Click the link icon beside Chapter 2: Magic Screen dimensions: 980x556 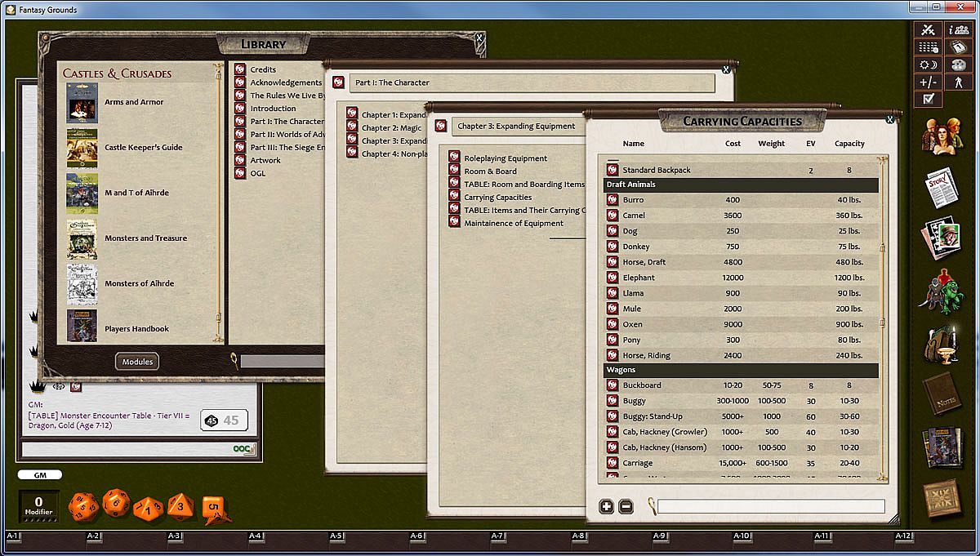pos(352,127)
